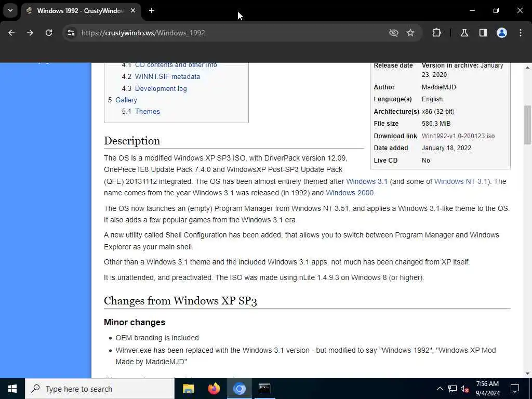This screenshot has width=532, height=399.
Task: Open the Windows NT 3.1 article link
Action: point(460,181)
